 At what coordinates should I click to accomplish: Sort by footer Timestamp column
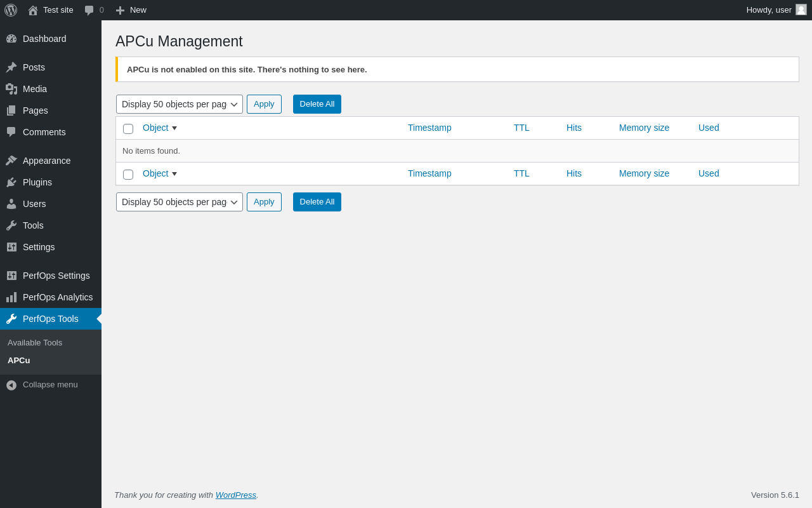click(429, 173)
